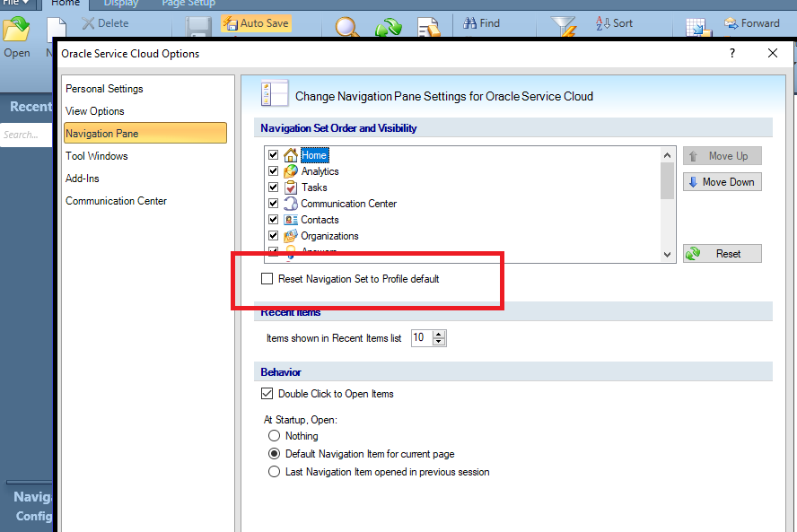This screenshot has height=532, width=797.
Task: Enable Reset Navigation Set to Profile default
Action: [x=267, y=279]
